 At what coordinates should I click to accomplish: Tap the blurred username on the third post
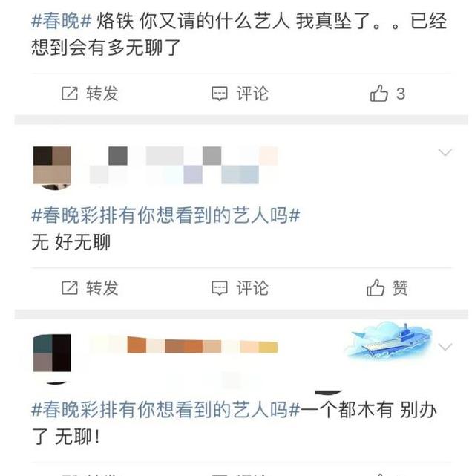coord(183,345)
